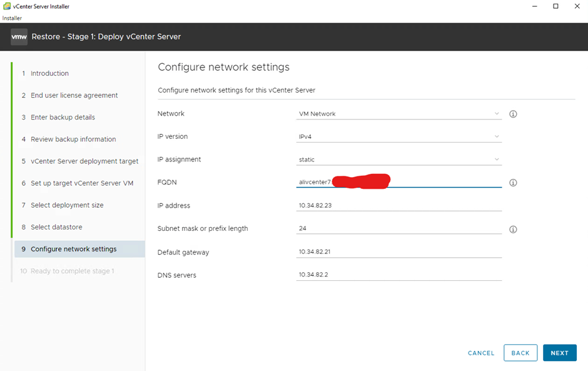Go to Select datastore step

[56, 227]
